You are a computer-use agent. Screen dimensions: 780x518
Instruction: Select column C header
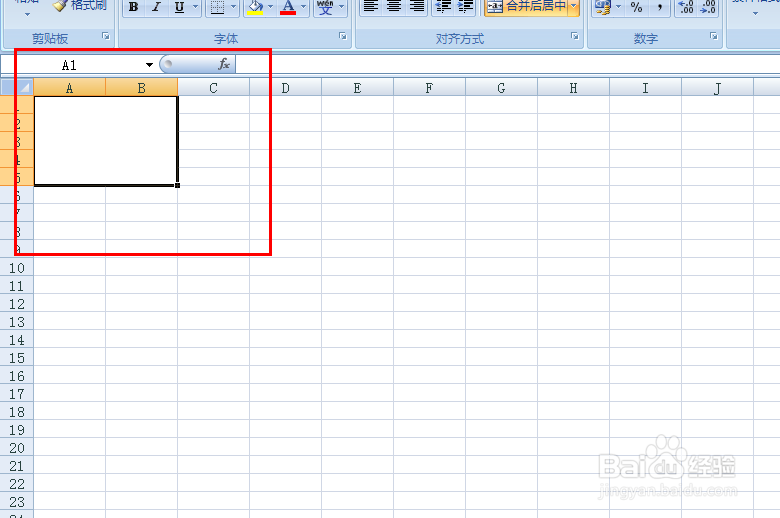(213, 88)
